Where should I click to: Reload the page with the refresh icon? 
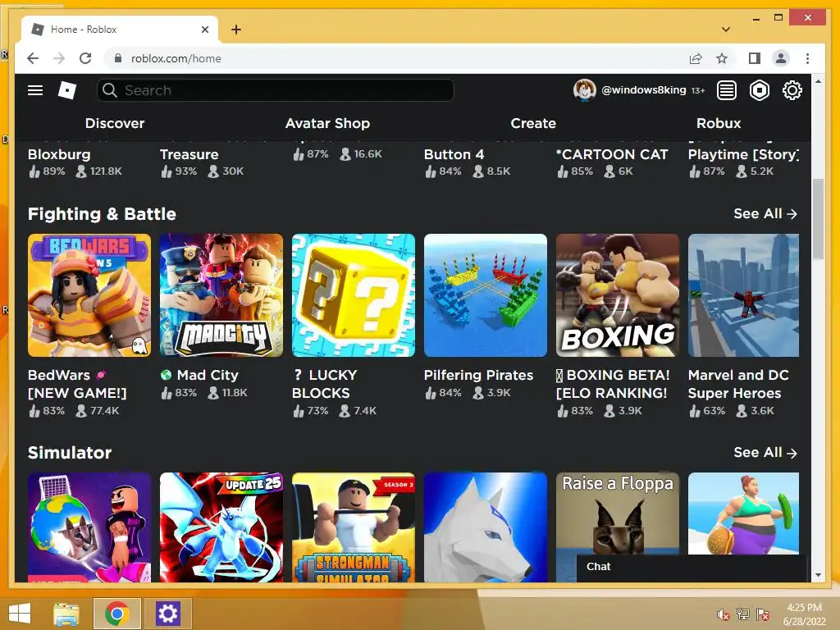(x=85, y=58)
